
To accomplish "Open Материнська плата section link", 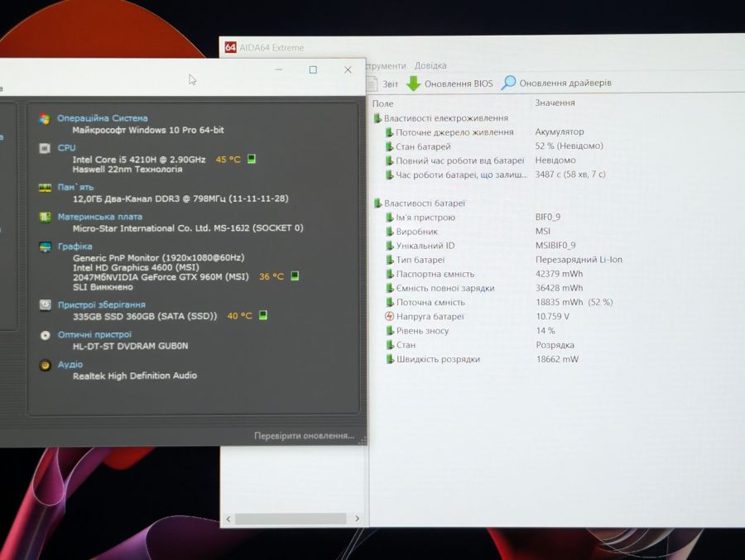I will (100, 217).
